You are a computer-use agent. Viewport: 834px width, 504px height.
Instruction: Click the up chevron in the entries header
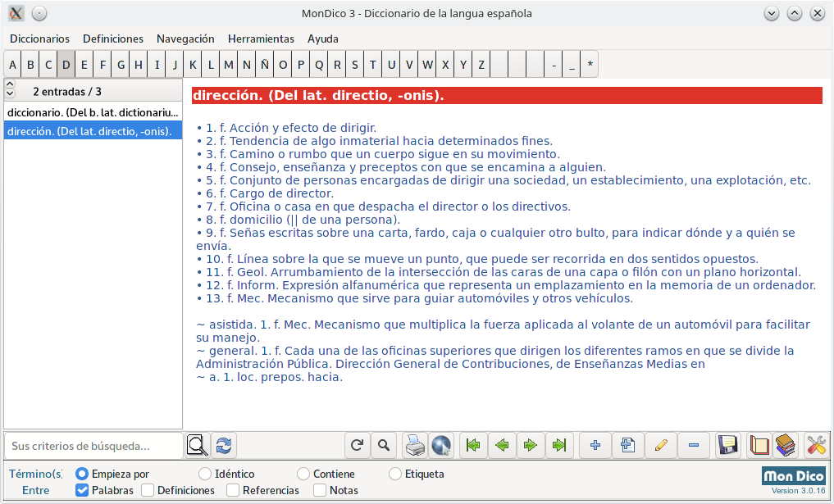[x=10, y=84]
